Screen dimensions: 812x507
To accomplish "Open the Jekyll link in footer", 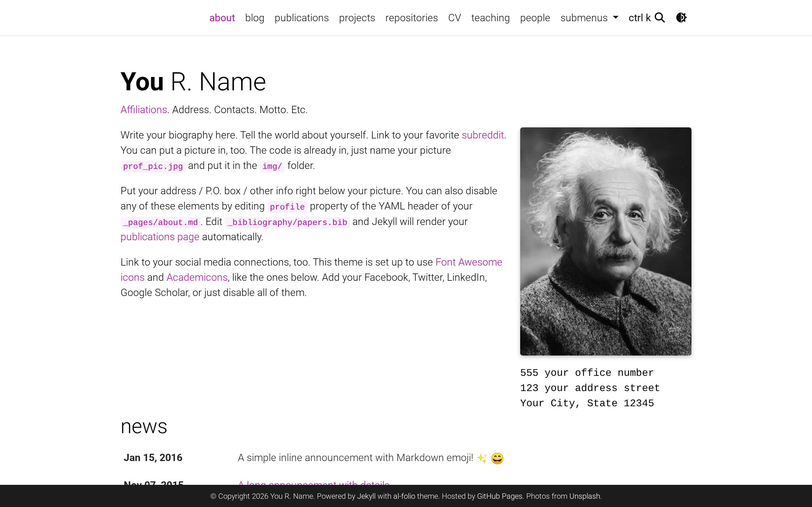I will tap(366, 496).
